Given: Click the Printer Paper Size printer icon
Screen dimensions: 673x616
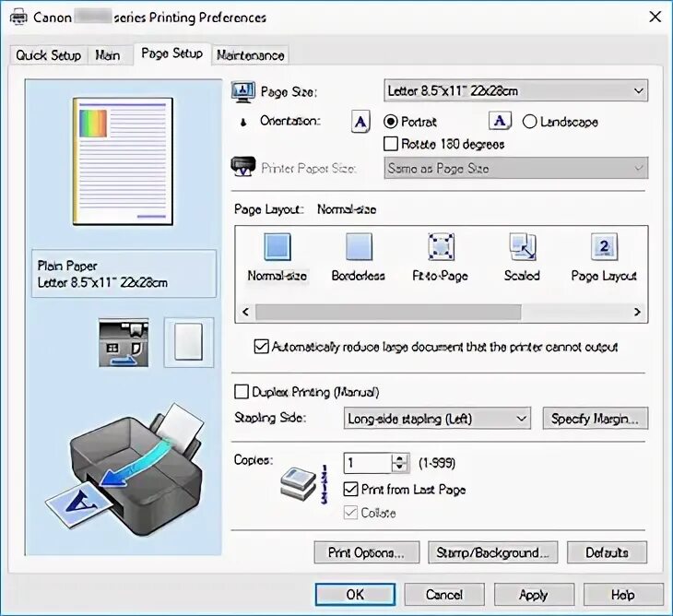Looking at the screenshot, I should 243,167.
